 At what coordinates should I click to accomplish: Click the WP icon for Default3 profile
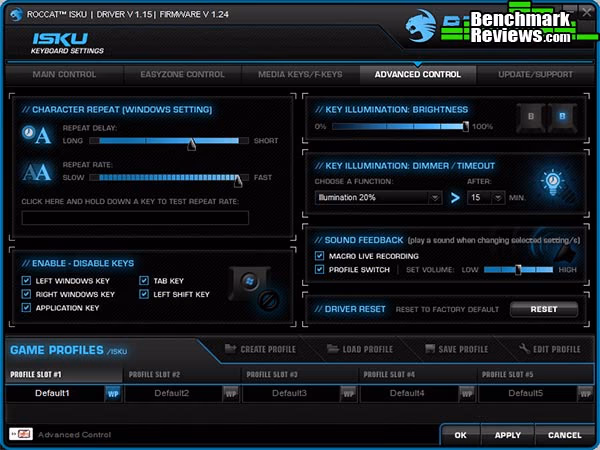349,394
